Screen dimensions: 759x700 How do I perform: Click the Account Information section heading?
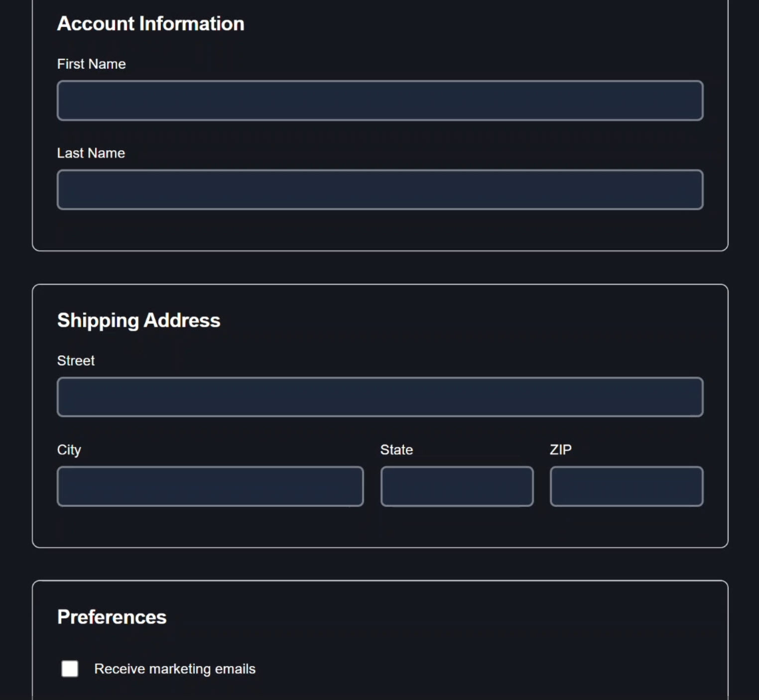[x=150, y=23]
